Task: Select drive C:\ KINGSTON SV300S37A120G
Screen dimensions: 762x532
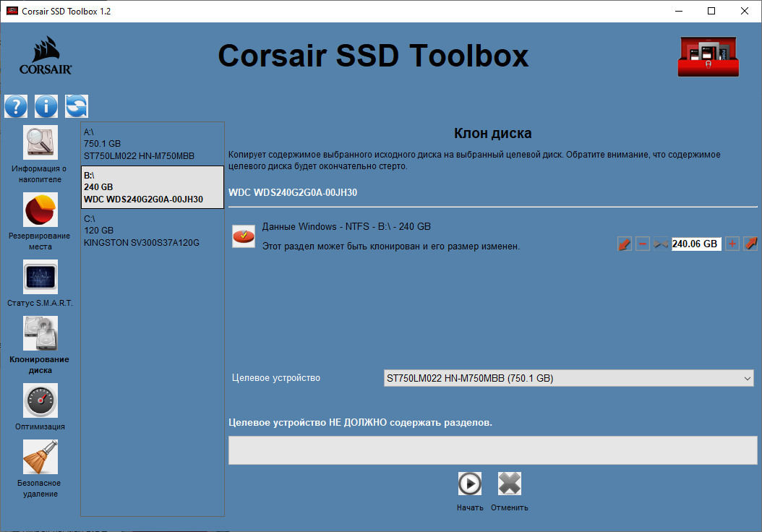Action: [153, 231]
